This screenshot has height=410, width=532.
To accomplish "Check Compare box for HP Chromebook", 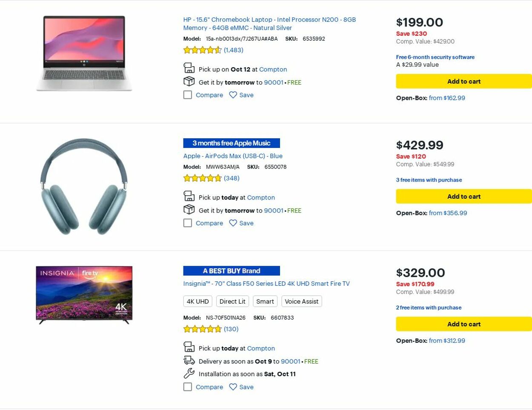I will coord(188,95).
